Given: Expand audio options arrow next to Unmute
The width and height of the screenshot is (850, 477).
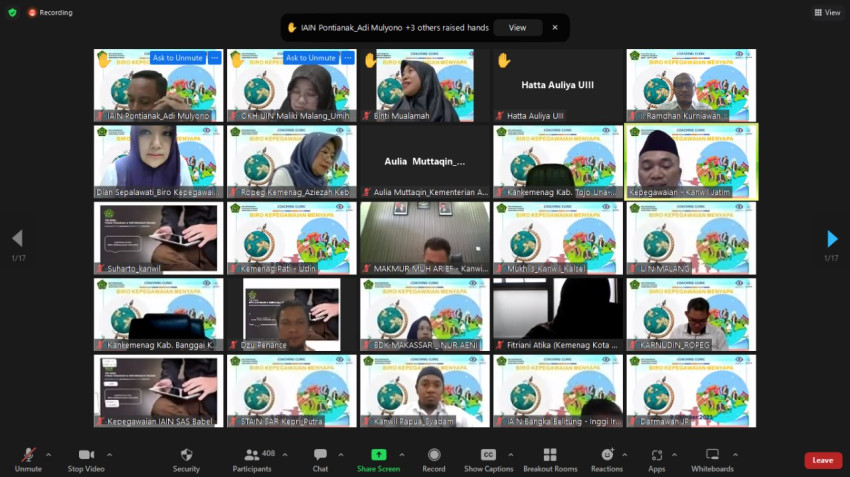Looking at the screenshot, I should (47, 453).
